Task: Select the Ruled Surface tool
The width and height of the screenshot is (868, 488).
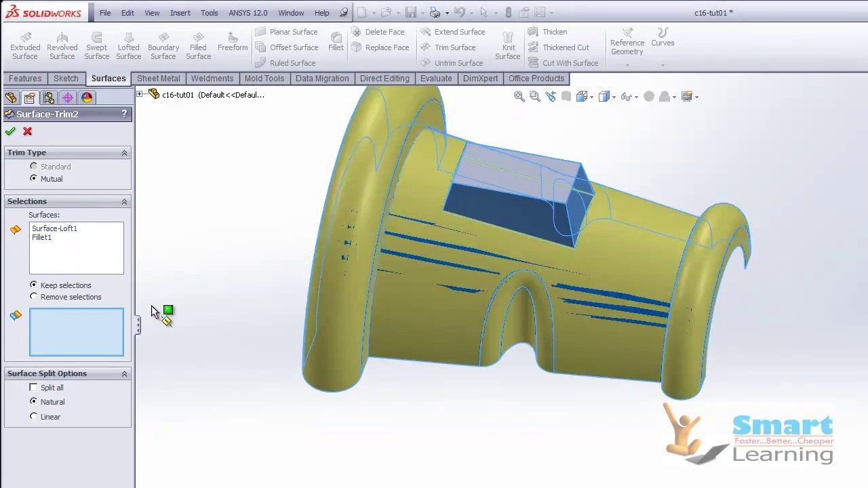Action: pos(285,63)
